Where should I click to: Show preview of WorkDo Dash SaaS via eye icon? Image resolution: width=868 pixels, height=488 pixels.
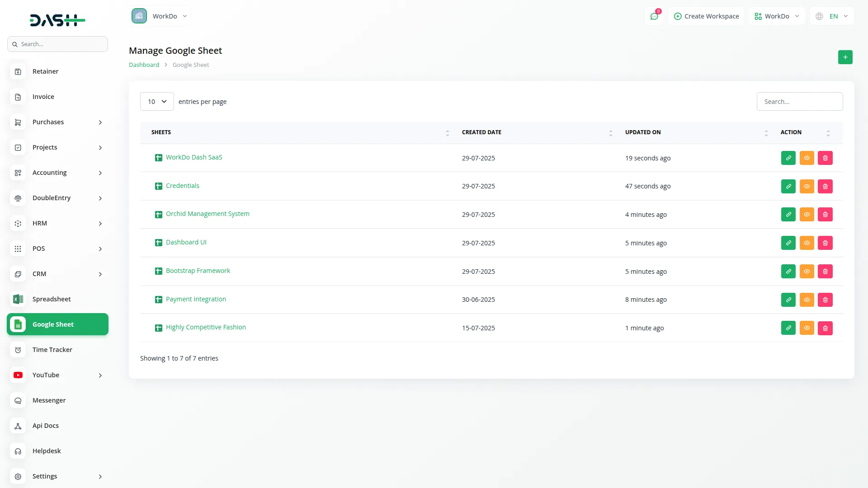(807, 158)
